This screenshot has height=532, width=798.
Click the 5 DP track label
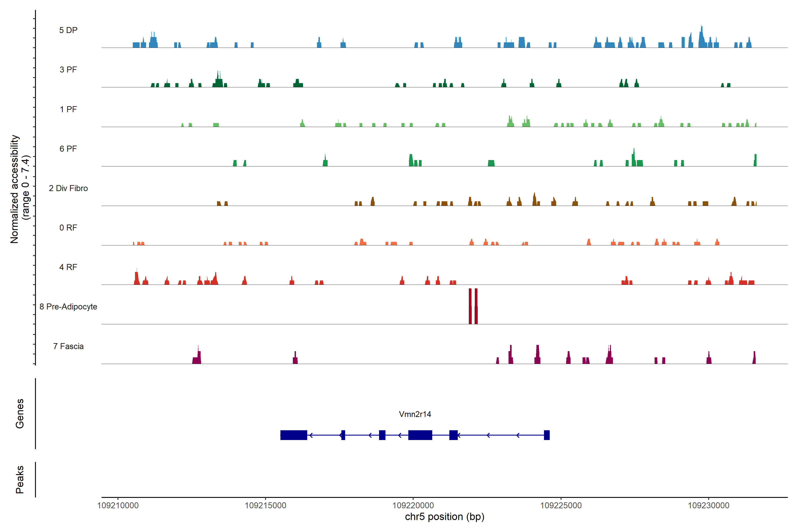point(68,30)
